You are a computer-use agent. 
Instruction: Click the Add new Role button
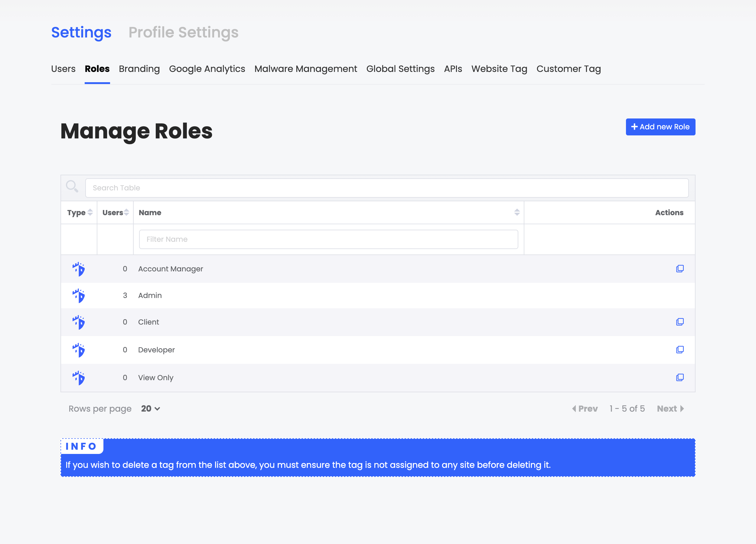pos(660,127)
